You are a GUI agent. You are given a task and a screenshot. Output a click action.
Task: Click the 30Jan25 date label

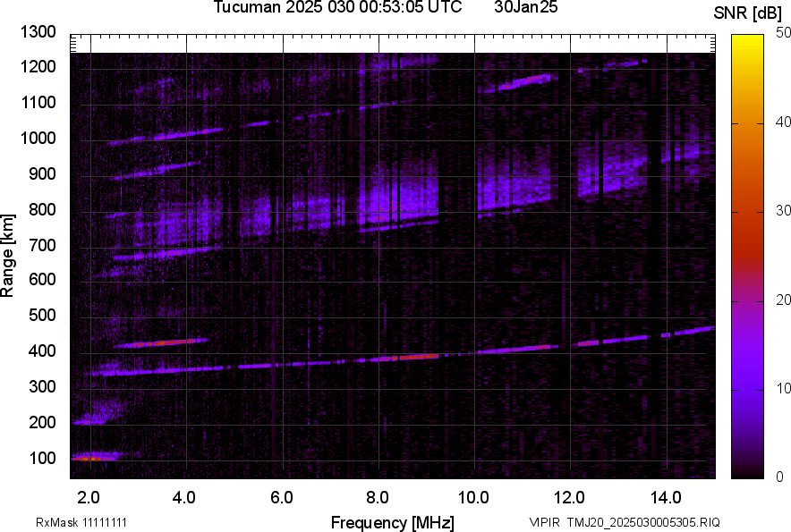tap(522, 8)
